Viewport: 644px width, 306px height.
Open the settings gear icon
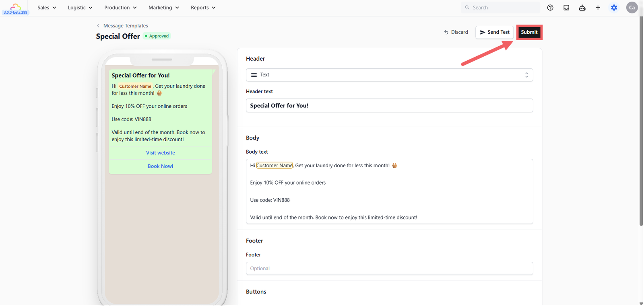[x=614, y=8]
